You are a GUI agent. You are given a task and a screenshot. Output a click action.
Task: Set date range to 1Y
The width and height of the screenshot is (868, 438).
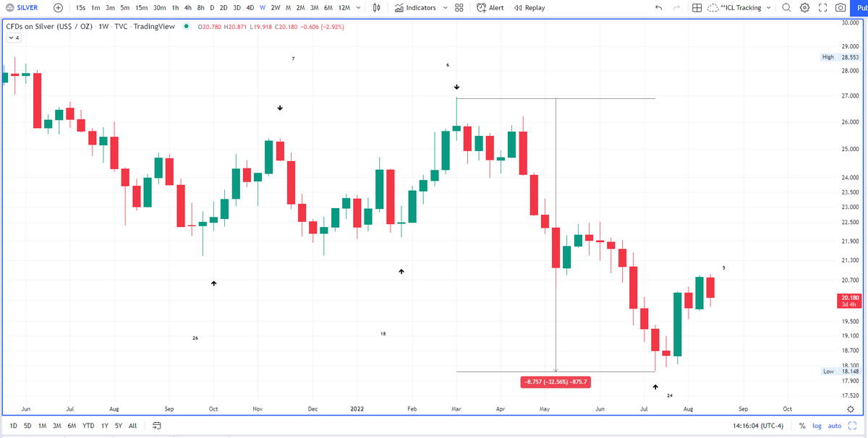click(x=106, y=426)
